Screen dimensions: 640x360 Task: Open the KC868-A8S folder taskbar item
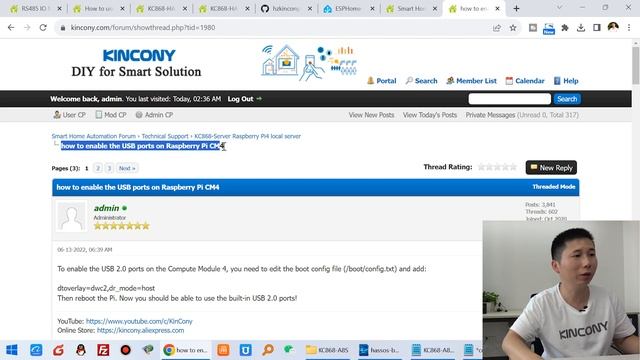pyautogui.click(x=327, y=350)
